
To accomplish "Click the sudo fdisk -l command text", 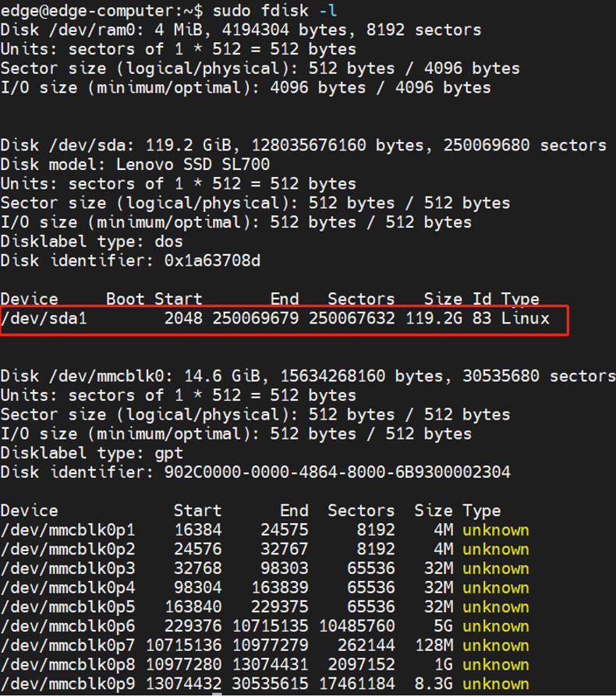I will tap(274, 10).
